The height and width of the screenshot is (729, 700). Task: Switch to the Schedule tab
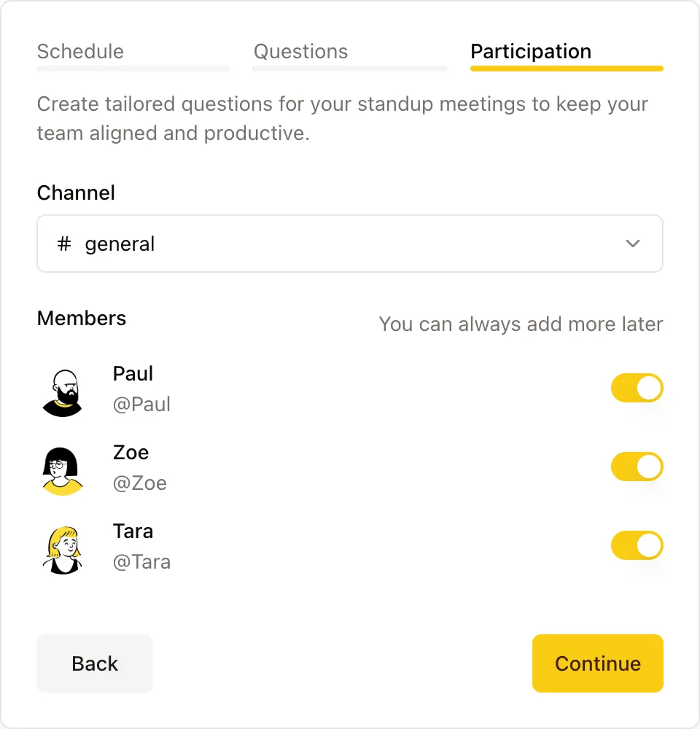(x=79, y=52)
